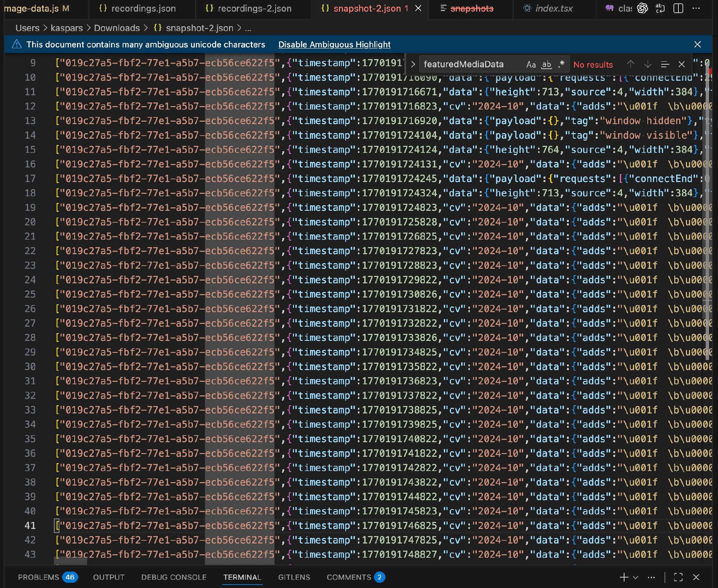Click the JSON braces icon on recordings.json tab

(x=103, y=8)
